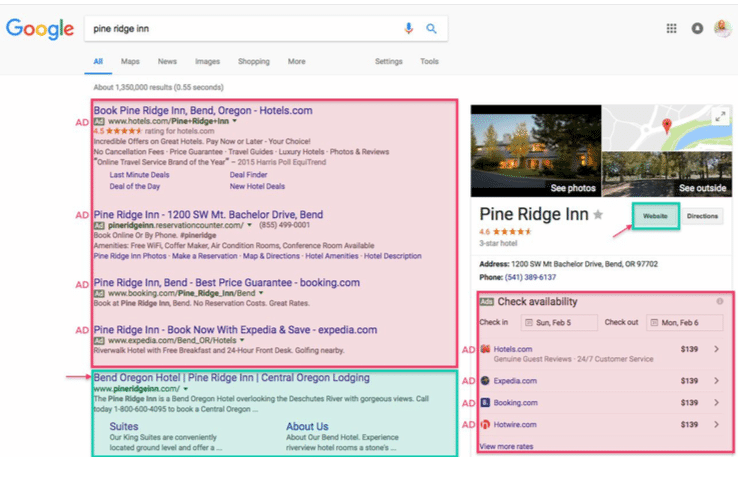Open the Last Minute Deals sitelink
The image size is (739, 488).
click(140, 174)
